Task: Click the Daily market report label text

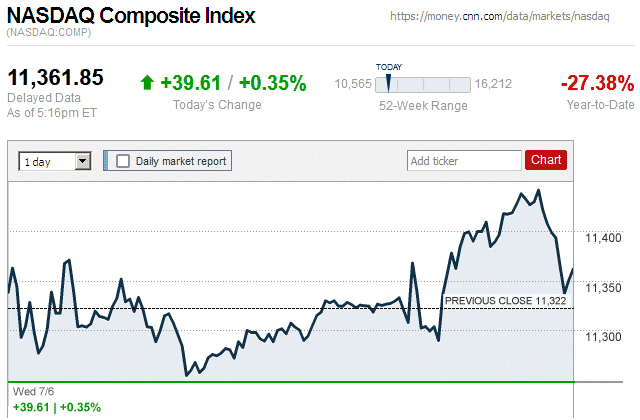Action: pyautogui.click(x=181, y=160)
